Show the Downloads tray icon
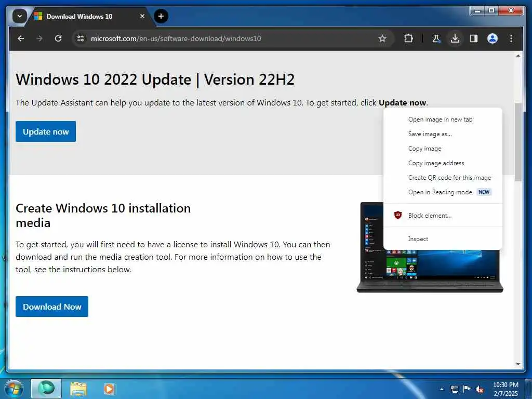The height and width of the screenshot is (399, 532). 455,38
